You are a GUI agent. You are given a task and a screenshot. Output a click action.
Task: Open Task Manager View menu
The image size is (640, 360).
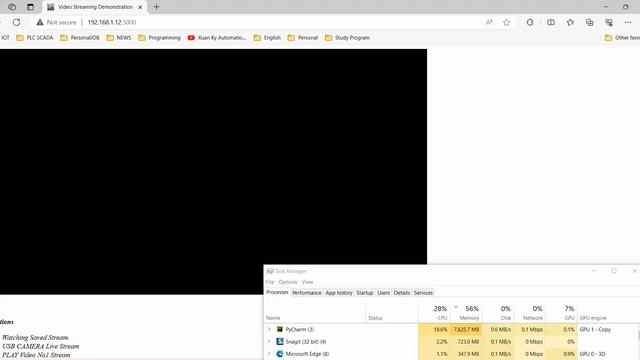point(307,282)
